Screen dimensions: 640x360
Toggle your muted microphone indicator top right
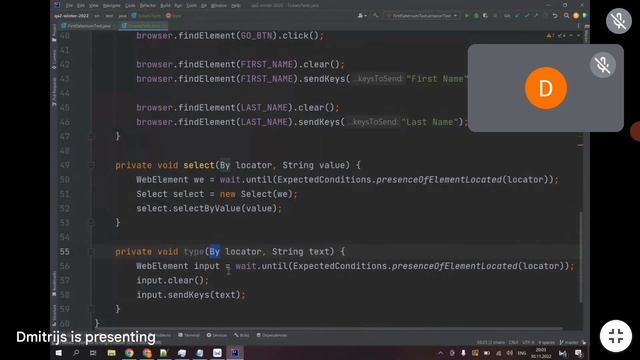tap(619, 21)
